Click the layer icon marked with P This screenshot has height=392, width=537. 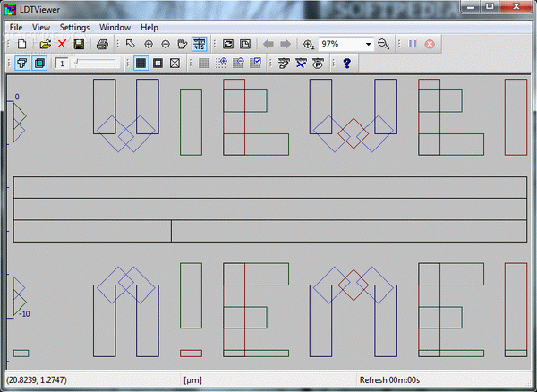pyautogui.click(x=318, y=64)
